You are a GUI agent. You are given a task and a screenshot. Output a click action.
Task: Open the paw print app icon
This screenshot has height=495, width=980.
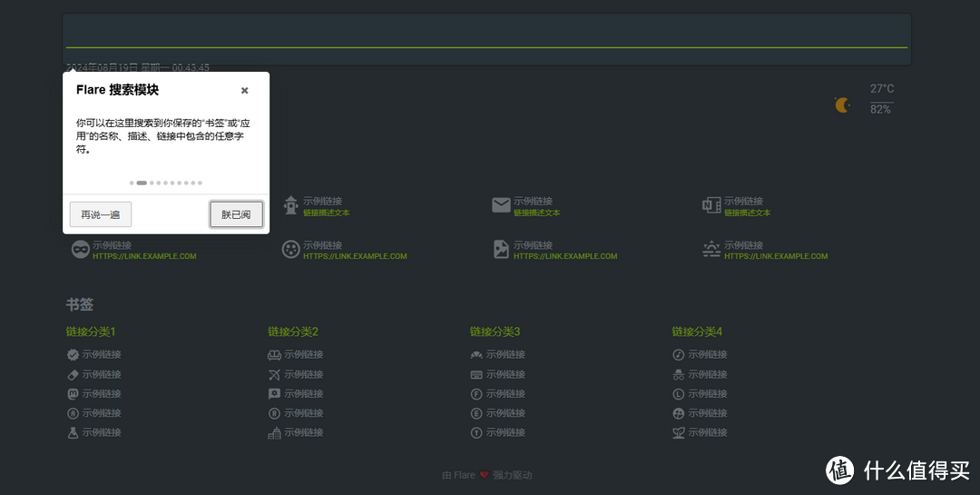(290, 249)
